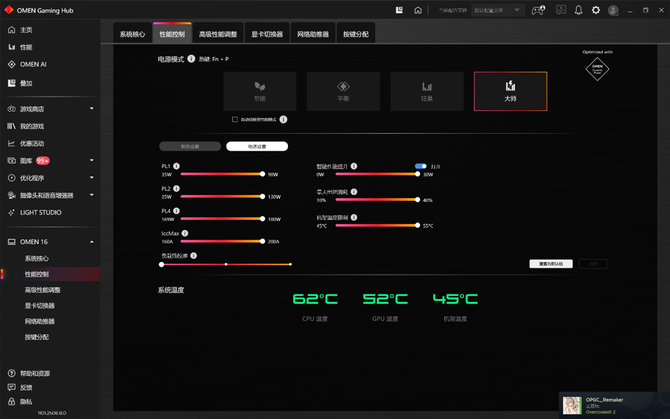Switch to the 性能控制 tab
The width and height of the screenshot is (670, 419).
[x=172, y=33]
